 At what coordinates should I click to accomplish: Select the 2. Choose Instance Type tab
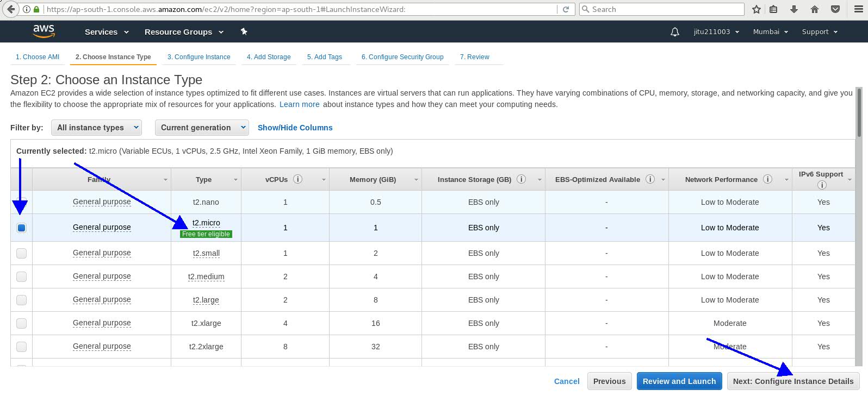pyautogui.click(x=113, y=57)
